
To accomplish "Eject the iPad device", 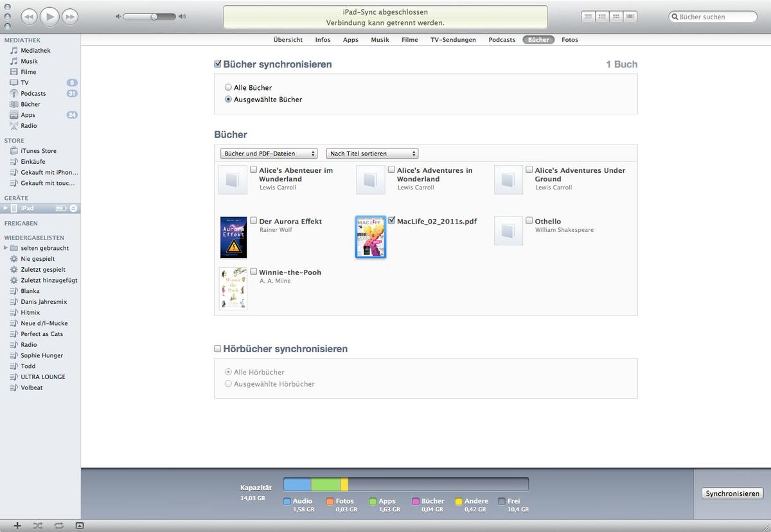I will [x=73, y=208].
